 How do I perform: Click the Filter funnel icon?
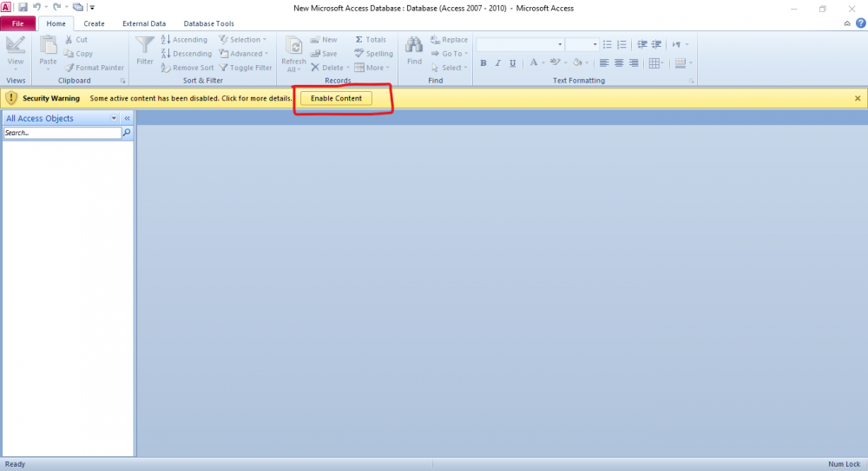pos(145,47)
